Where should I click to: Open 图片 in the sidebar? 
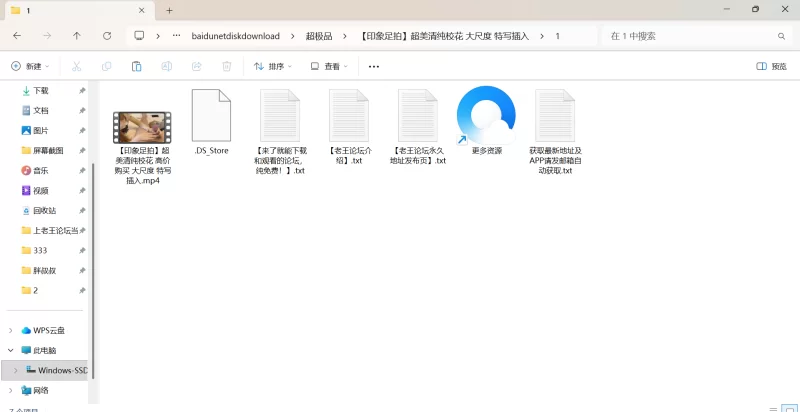tap(41, 131)
